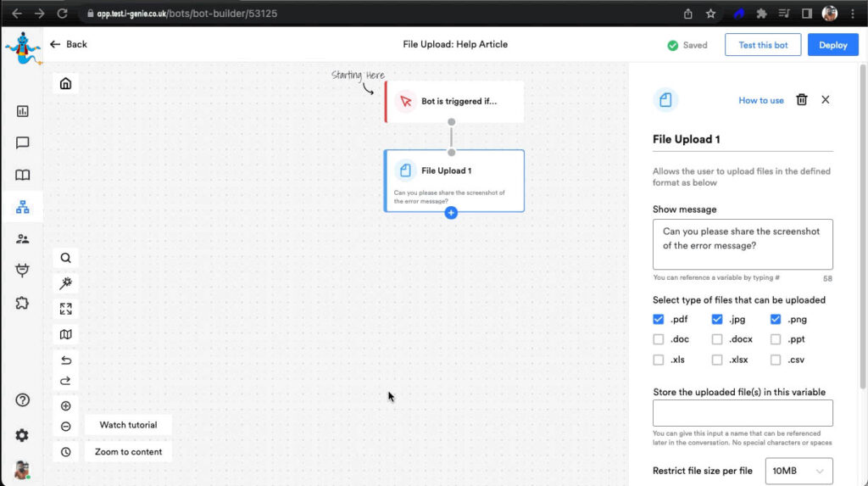Select the File Upload 1 node
The height and width of the screenshot is (486, 868).
(x=454, y=180)
